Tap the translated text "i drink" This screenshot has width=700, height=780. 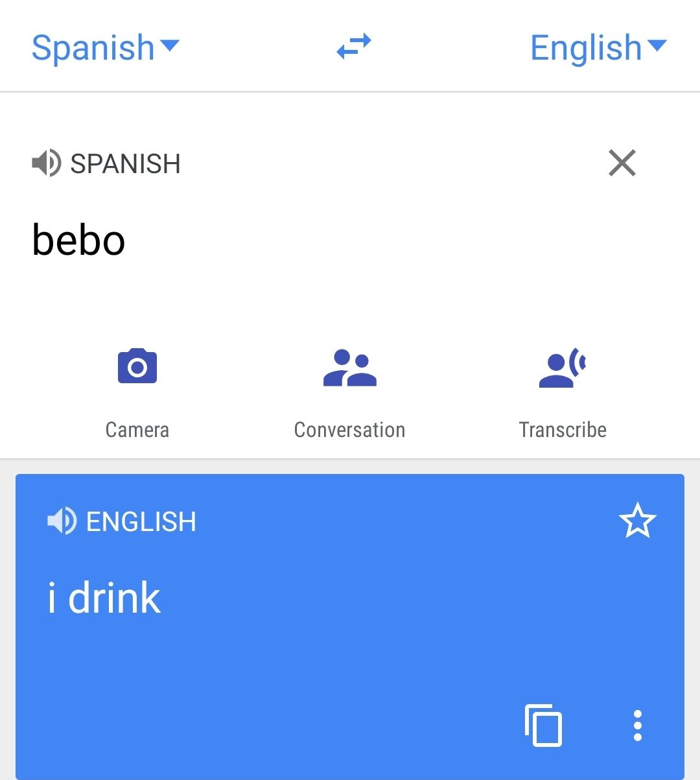104,598
